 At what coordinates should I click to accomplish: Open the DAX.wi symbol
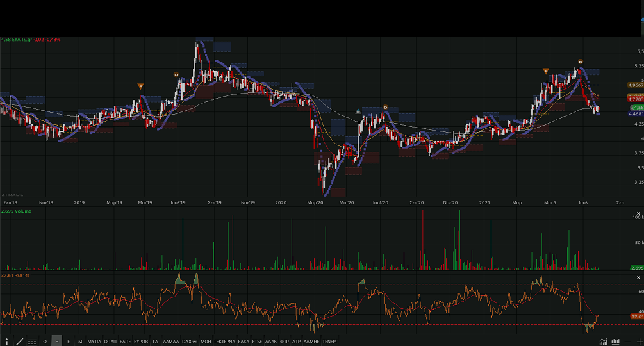pyautogui.click(x=190, y=342)
